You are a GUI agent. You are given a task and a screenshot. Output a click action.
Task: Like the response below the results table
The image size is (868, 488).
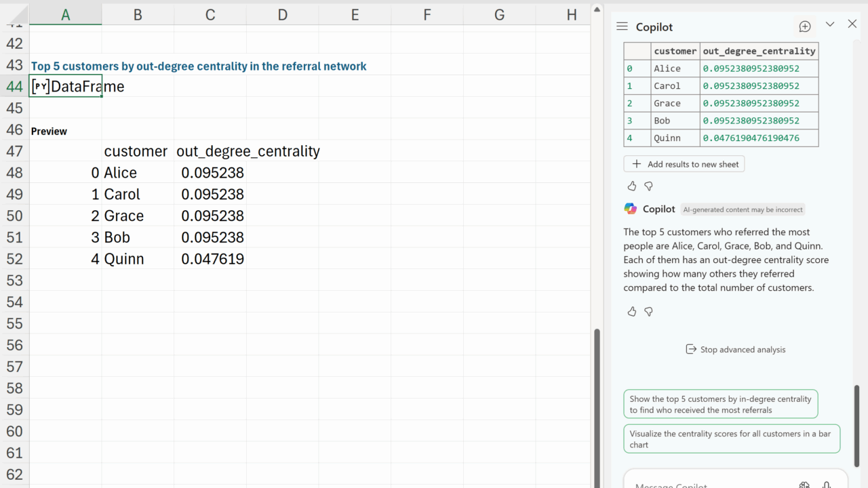click(632, 186)
